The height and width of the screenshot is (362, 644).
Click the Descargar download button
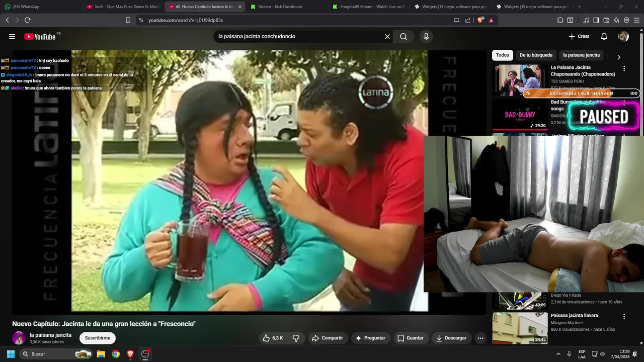[x=451, y=338]
